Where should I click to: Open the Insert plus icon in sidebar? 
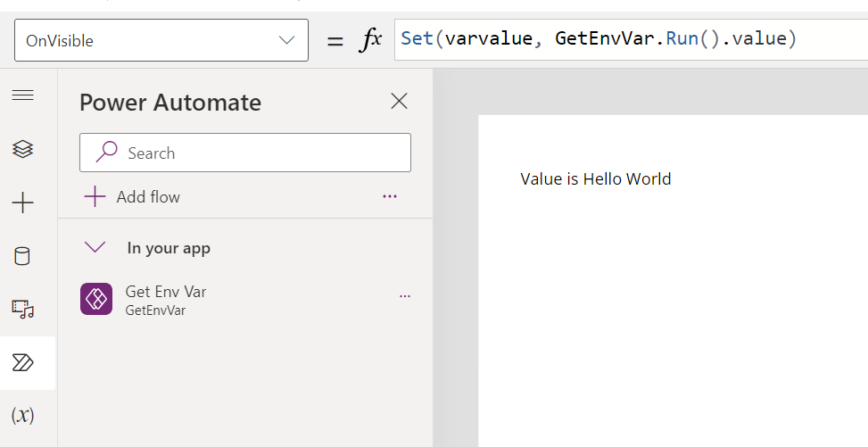[x=22, y=203]
